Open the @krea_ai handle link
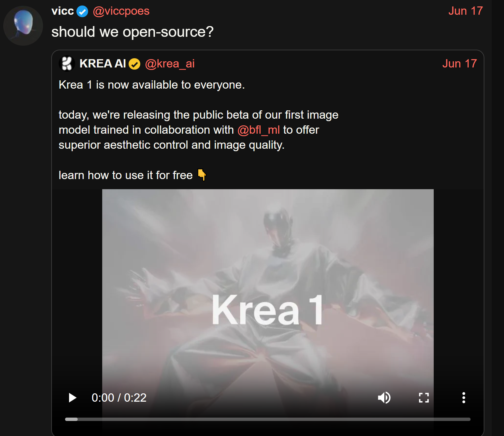The width and height of the screenshot is (504, 436). [x=170, y=64]
